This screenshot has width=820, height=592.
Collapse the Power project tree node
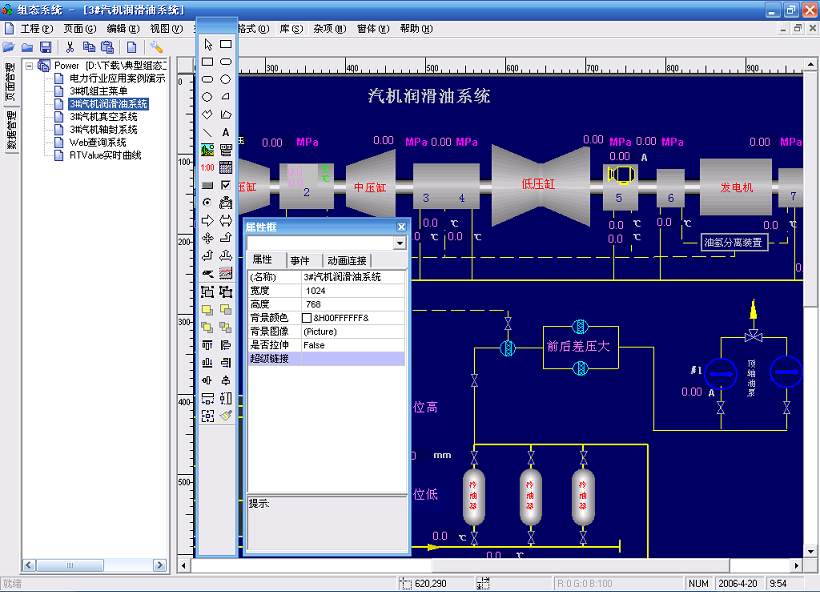click(30, 65)
